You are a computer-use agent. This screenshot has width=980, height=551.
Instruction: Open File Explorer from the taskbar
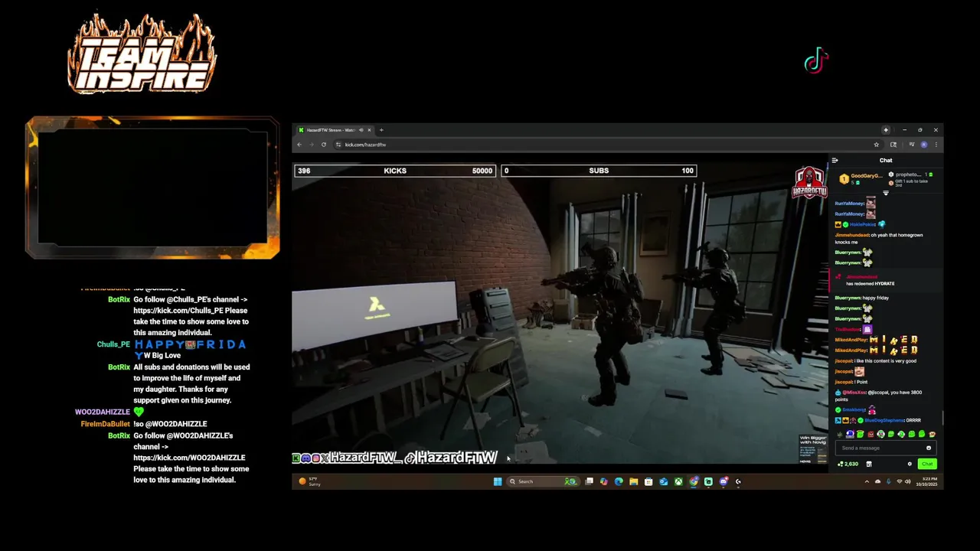(633, 481)
